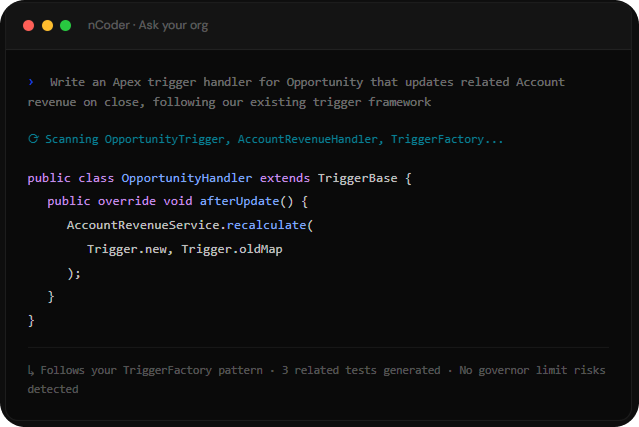Click the word 'detected' in the footer
639x427 pixels.
tap(53, 389)
